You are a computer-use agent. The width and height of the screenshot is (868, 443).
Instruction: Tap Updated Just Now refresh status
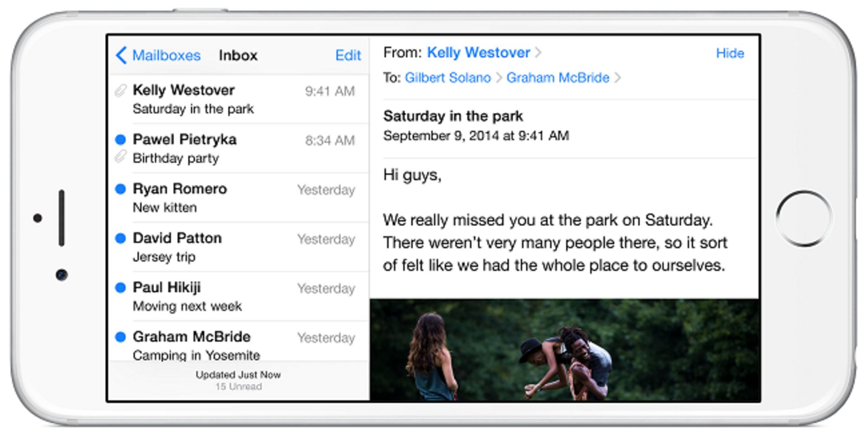coord(238,374)
